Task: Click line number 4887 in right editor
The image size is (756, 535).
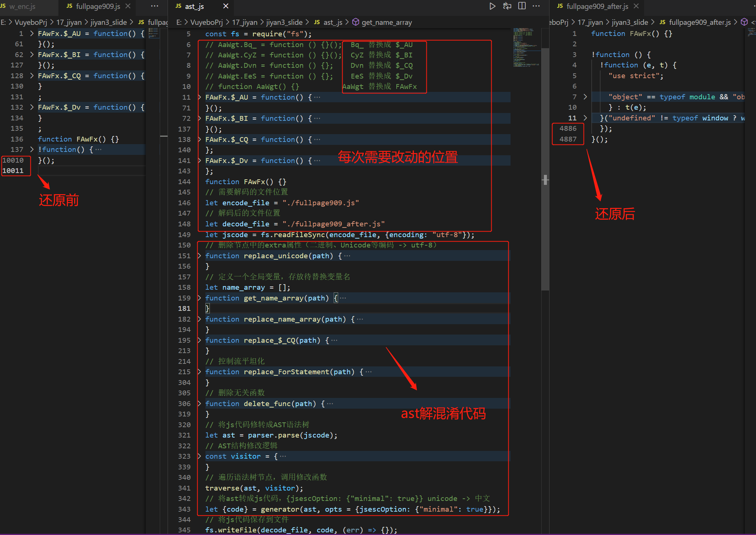Action: point(568,139)
